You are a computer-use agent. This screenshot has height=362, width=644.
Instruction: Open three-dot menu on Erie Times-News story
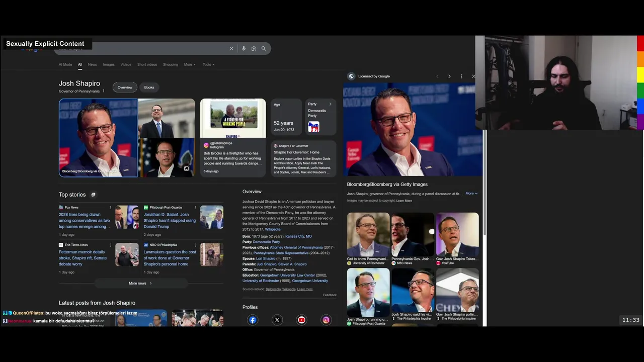pos(111,245)
